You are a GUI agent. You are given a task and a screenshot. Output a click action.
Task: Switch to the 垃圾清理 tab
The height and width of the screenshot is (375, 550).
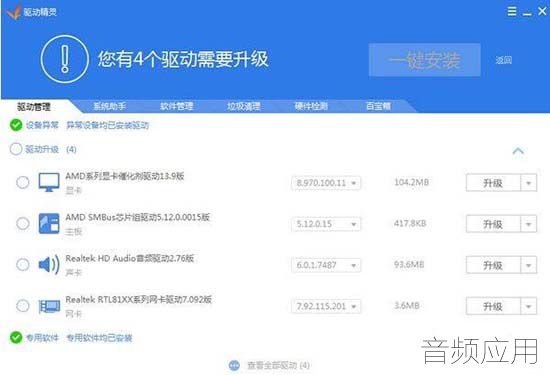pos(243,106)
